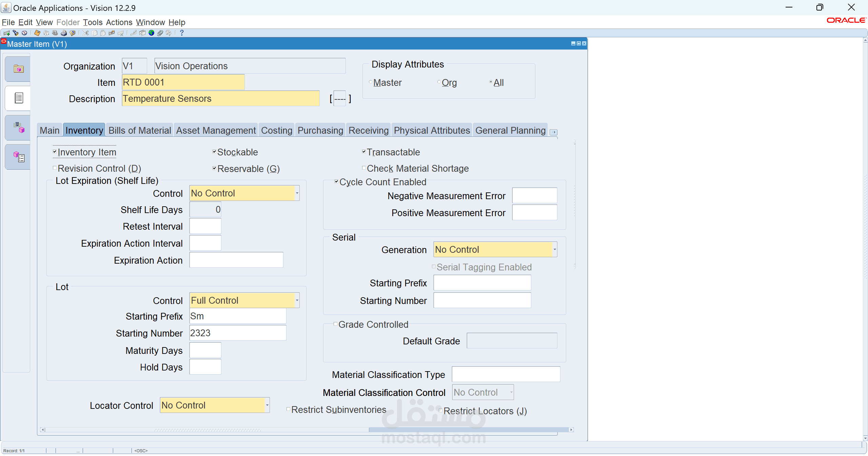Image resolution: width=868 pixels, height=456 pixels.
Task: Click the Edit Field pencil icon
Action: [x=134, y=33]
